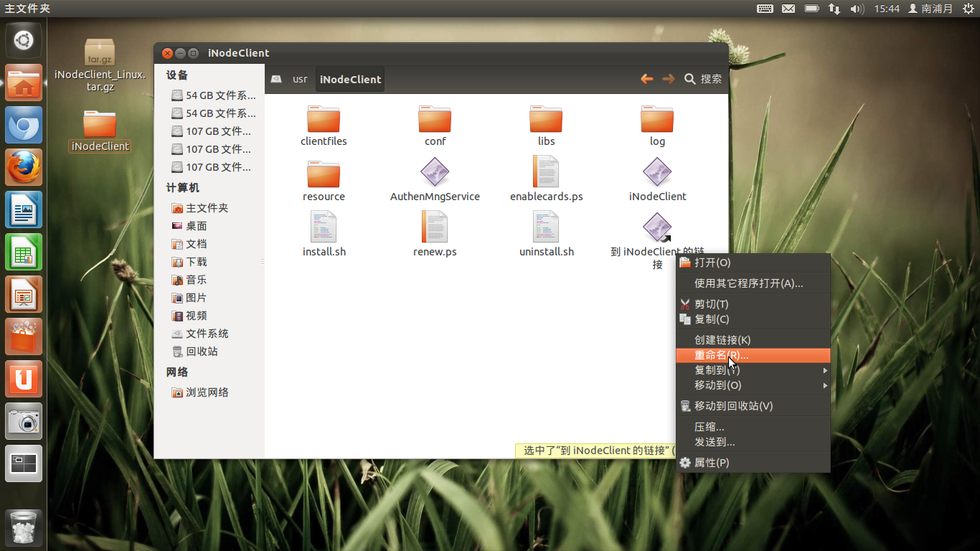Launch Firefox from the launcher

(x=24, y=167)
